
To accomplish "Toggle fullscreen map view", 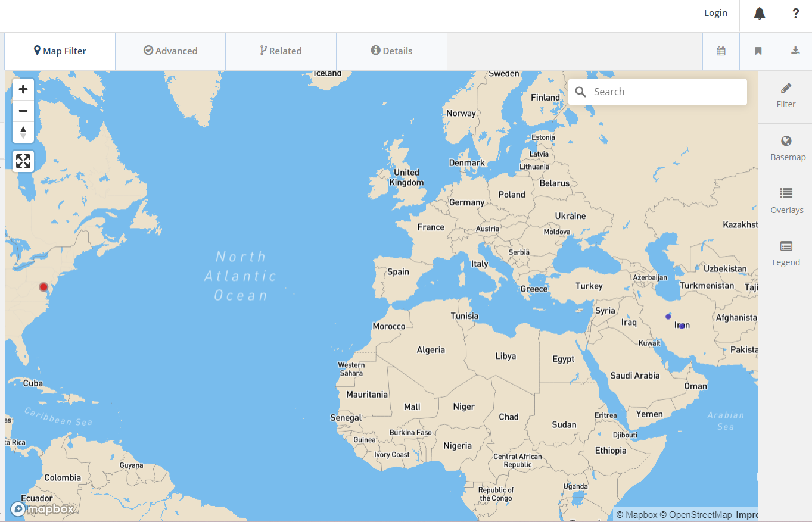I will (23, 161).
